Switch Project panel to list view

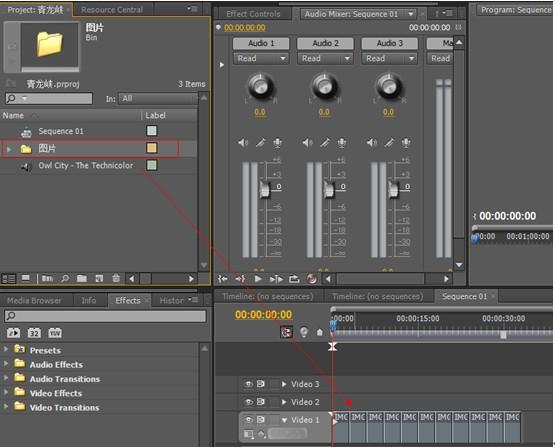[x=9, y=279]
